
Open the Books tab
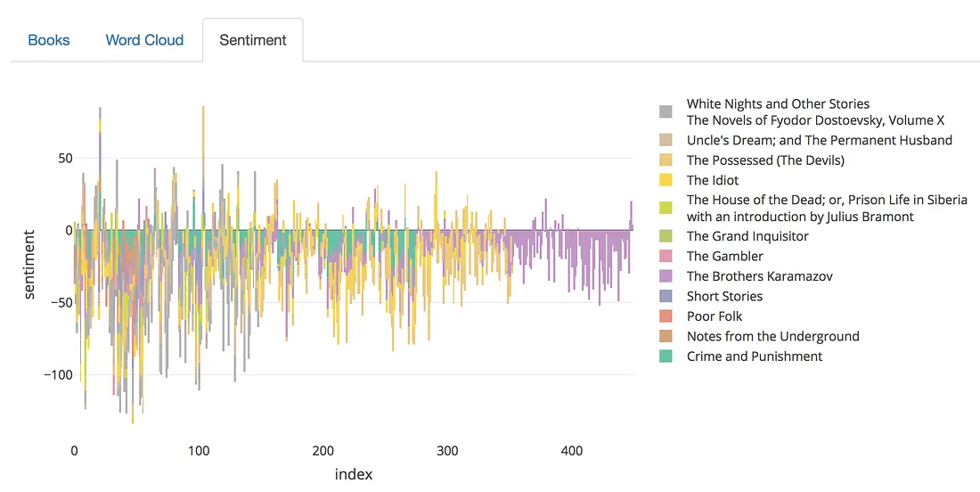click(49, 40)
